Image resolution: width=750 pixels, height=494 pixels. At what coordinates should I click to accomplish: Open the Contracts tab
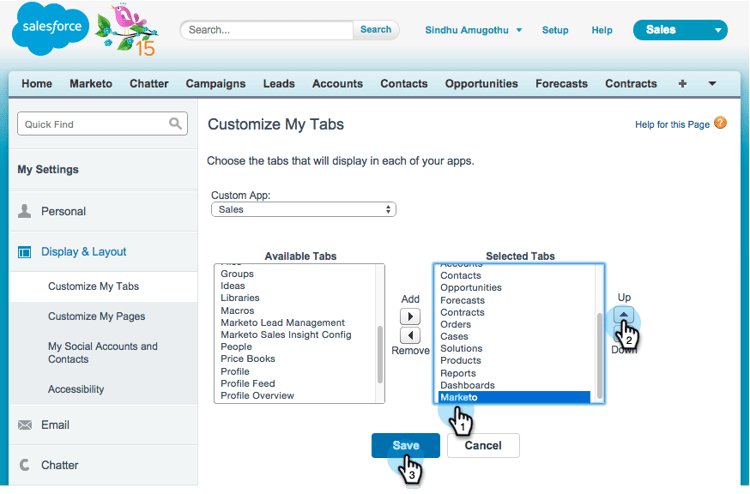pyautogui.click(x=631, y=84)
